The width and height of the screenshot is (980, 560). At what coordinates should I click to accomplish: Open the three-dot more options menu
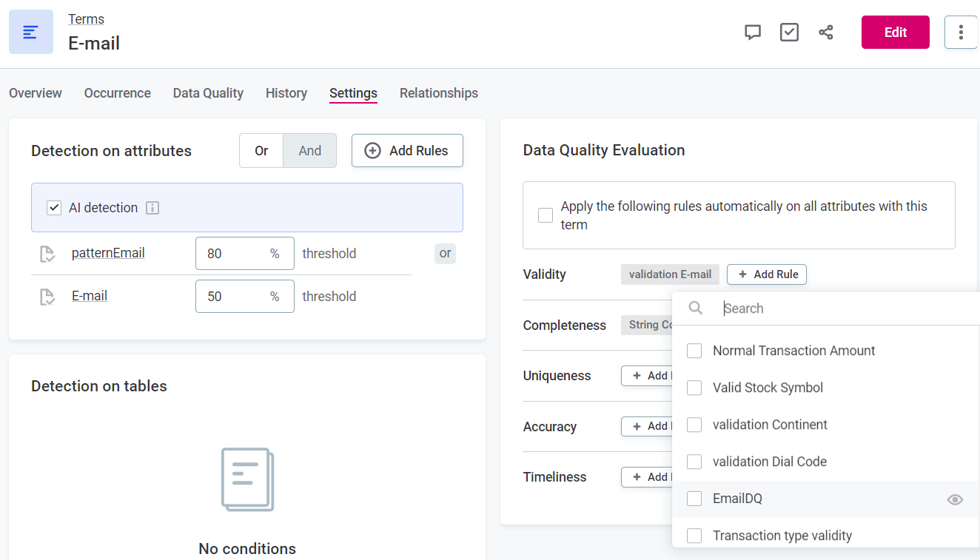click(x=960, y=33)
